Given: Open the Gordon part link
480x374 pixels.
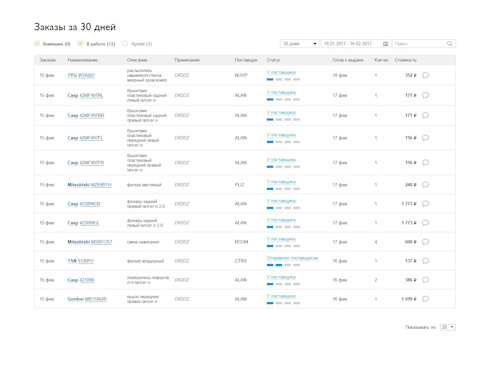Looking at the screenshot, I should pyautogui.click(x=87, y=299).
